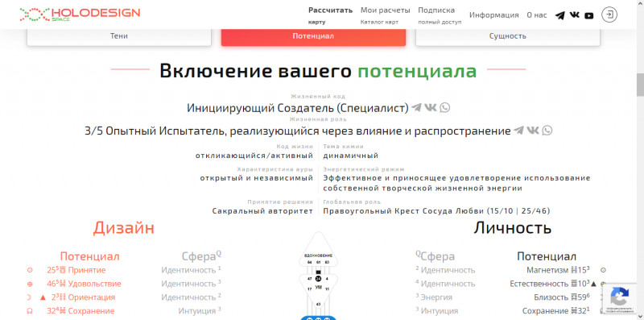Open the Информация menu item
This screenshot has width=644, height=320.
tap(494, 15)
